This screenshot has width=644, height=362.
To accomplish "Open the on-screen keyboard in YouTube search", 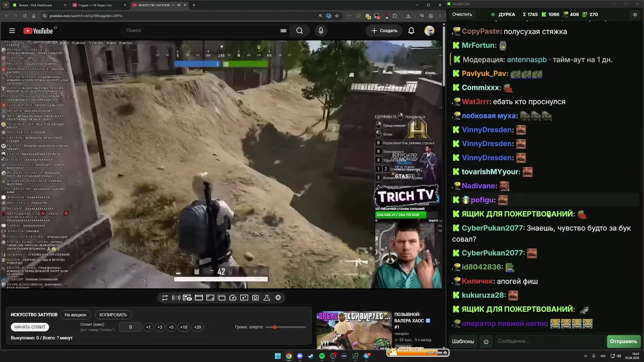I will pyautogui.click(x=283, y=31).
